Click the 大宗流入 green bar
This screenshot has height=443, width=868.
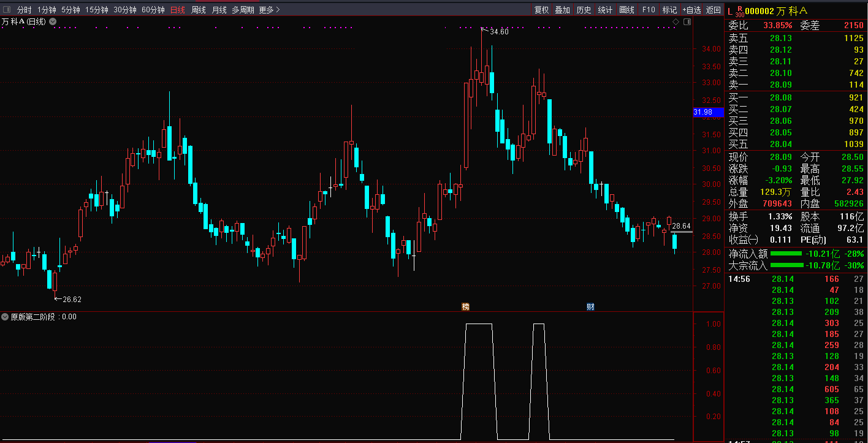tap(786, 265)
